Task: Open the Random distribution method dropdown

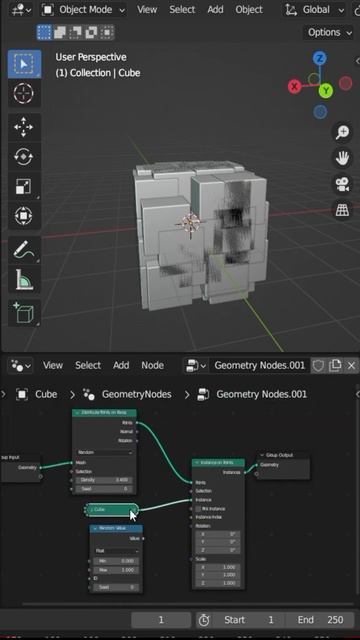Action: [104, 452]
